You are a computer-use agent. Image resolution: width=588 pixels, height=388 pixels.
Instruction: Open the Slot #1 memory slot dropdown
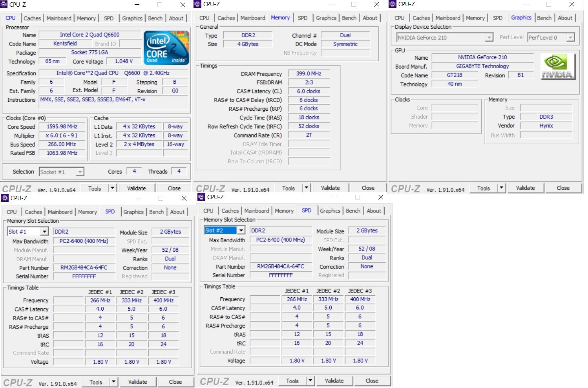[44, 232]
